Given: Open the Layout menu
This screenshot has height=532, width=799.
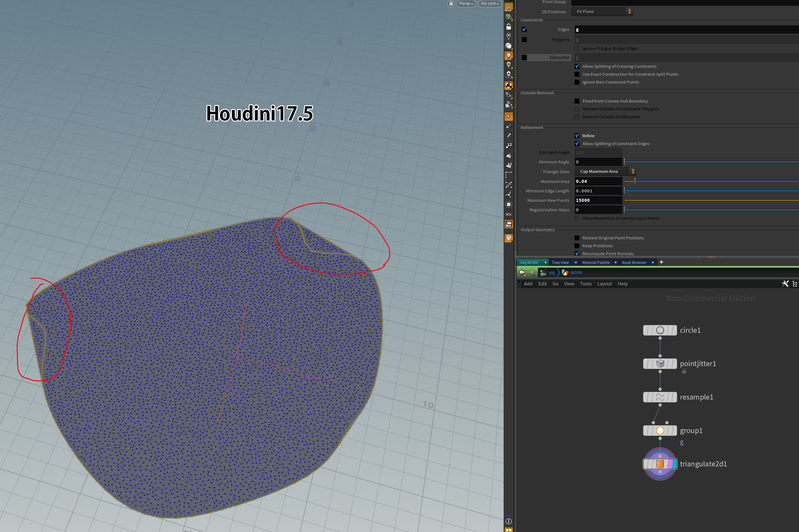Looking at the screenshot, I should click(x=605, y=284).
